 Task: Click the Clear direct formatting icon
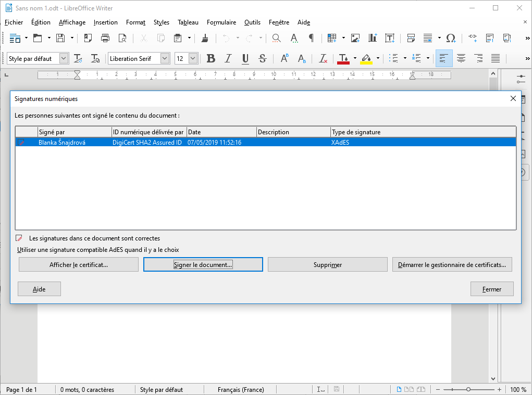(323, 58)
